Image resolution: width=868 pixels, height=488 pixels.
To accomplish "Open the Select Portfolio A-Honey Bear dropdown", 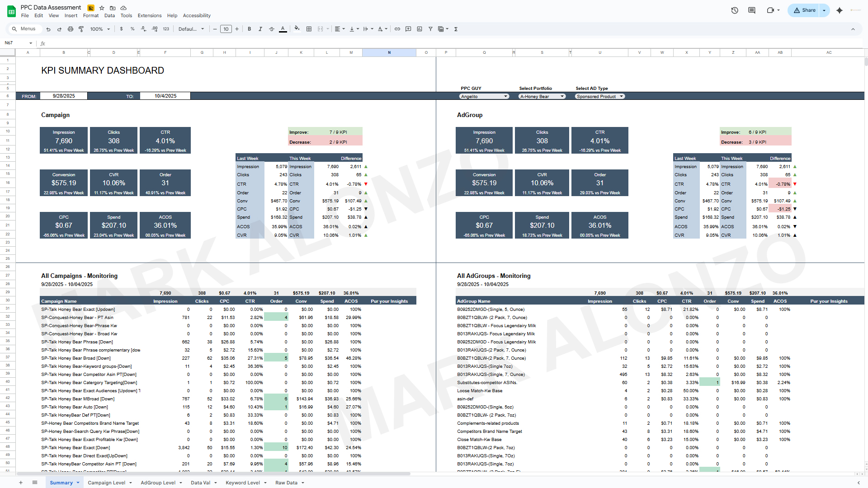I will coord(542,96).
